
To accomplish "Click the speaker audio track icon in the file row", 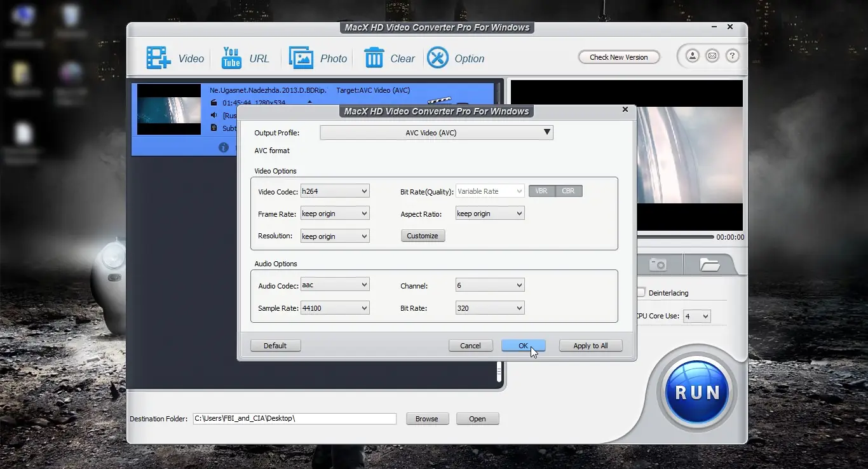I will point(214,115).
